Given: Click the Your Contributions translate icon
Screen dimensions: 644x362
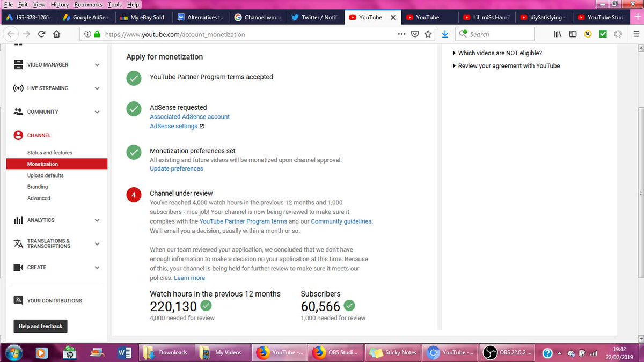Looking at the screenshot, I should coord(18,300).
